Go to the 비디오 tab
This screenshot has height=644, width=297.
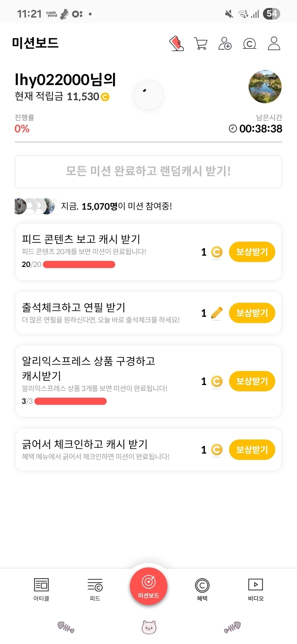pos(255,589)
